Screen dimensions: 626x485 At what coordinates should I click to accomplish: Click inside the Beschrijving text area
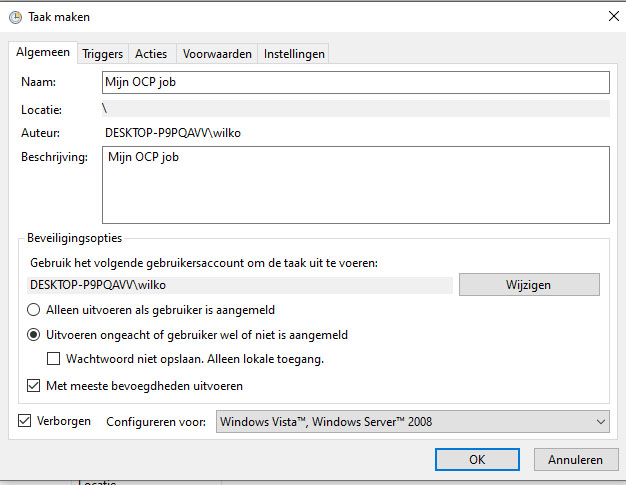tap(356, 185)
